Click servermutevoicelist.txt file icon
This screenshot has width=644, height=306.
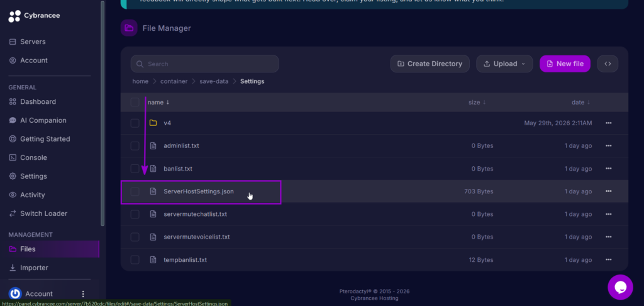click(x=153, y=237)
